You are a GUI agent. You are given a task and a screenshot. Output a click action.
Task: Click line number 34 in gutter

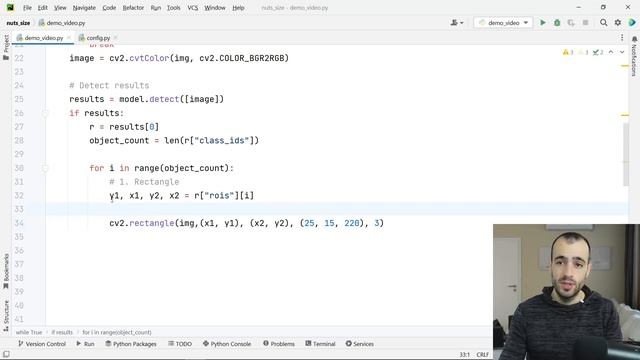pos(19,223)
